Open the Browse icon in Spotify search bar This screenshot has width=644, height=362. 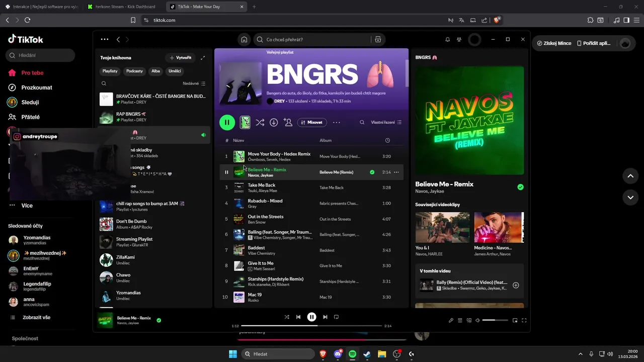pyautogui.click(x=378, y=39)
